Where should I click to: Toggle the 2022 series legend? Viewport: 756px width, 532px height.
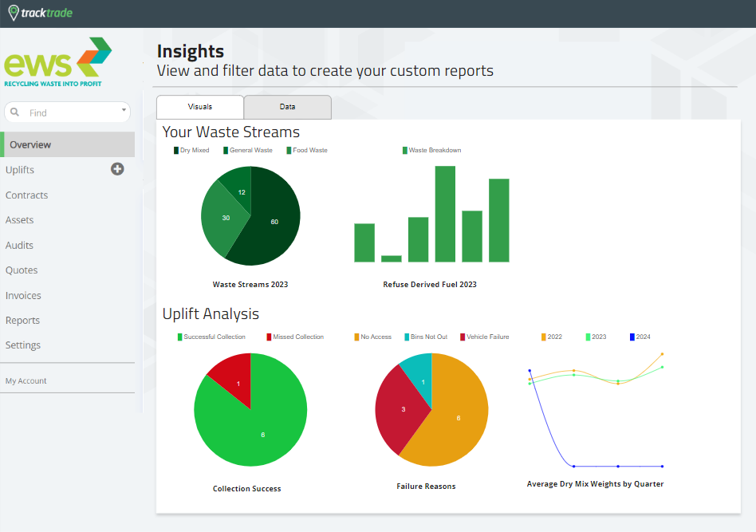(x=552, y=337)
